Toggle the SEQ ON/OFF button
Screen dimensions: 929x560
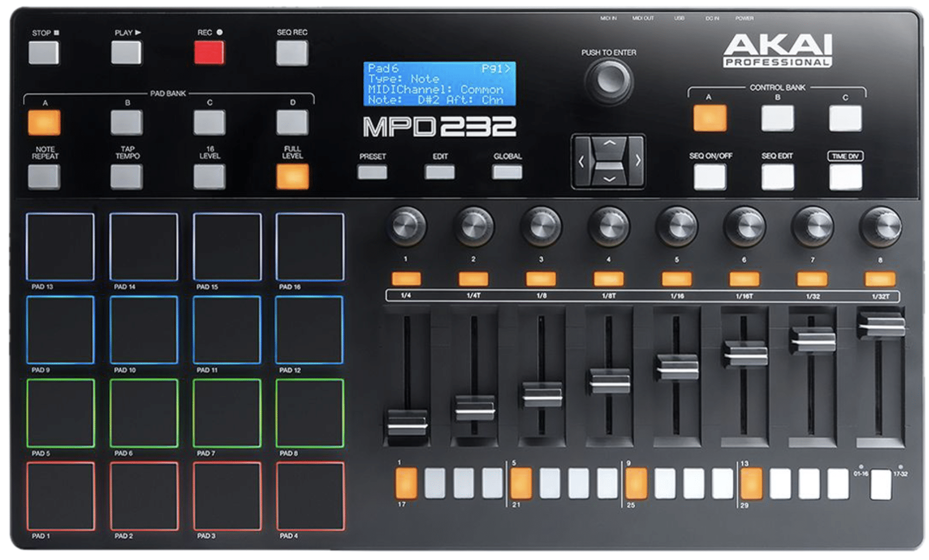(710, 177)
